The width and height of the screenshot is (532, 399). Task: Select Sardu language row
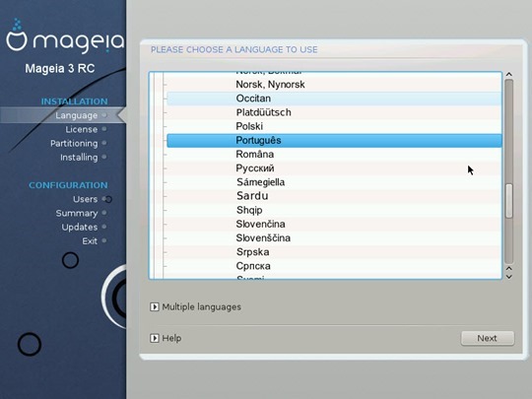[x=334, y=196]
